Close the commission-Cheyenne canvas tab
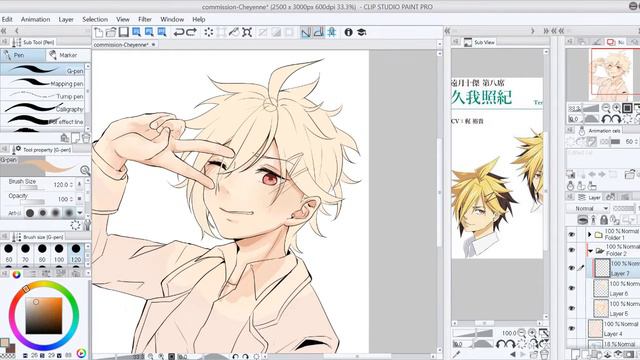This screenshot has width=640, height=360. coord(153,44)
